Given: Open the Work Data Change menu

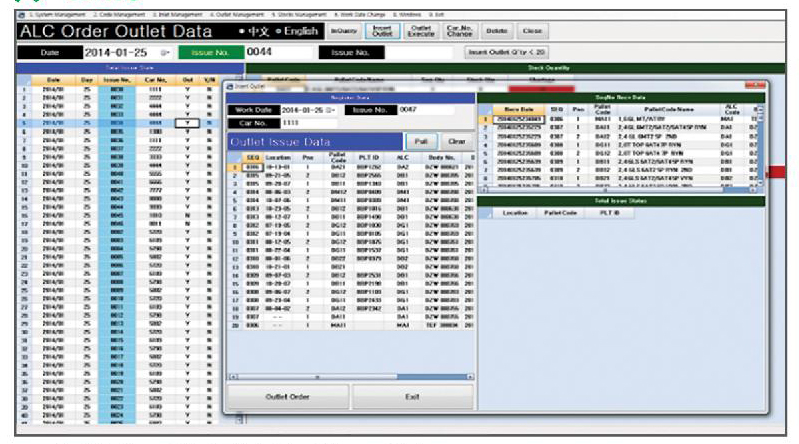Looking at the screenshot, I should pyautogui.click(x=360, y=15).
